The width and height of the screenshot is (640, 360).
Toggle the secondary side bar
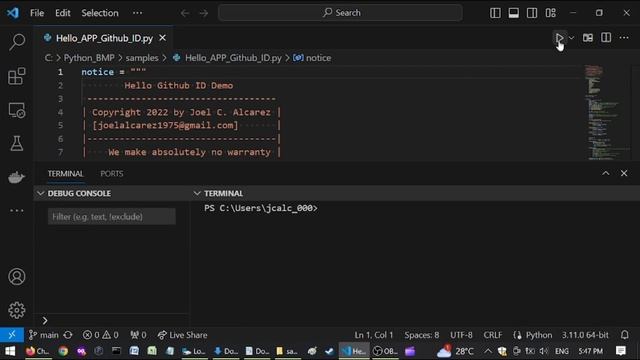pos(532,13)
